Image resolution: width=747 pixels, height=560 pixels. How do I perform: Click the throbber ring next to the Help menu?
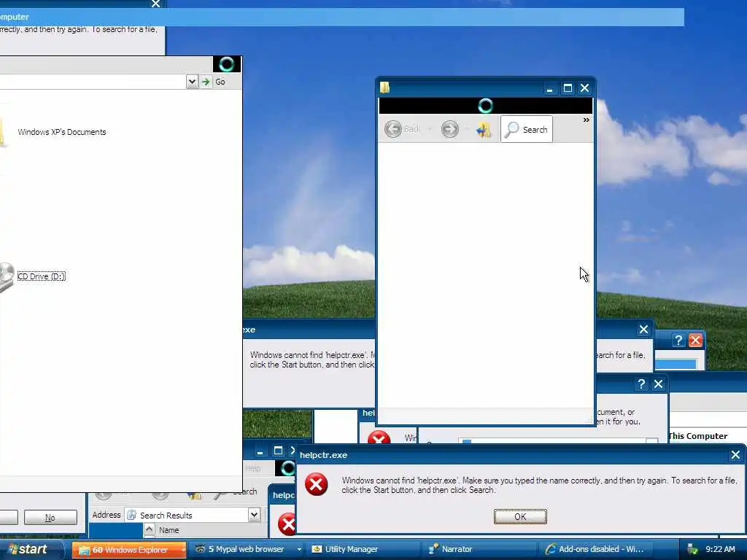[287, 469]
